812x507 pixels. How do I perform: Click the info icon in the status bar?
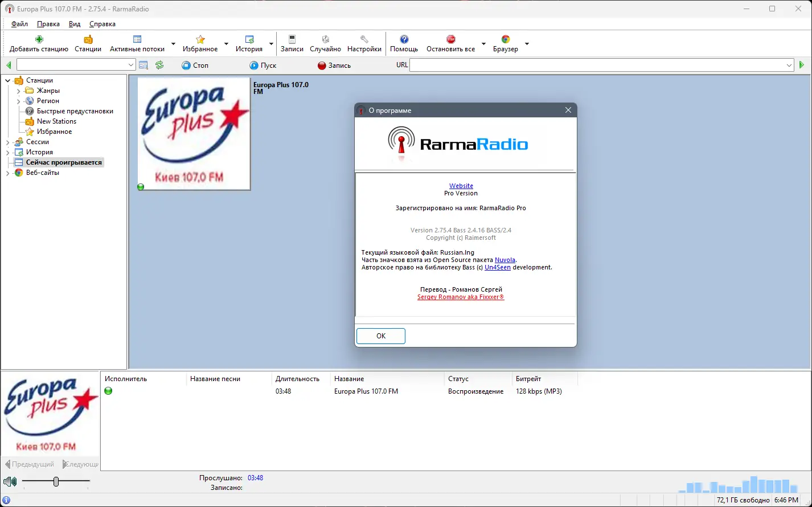6,500
